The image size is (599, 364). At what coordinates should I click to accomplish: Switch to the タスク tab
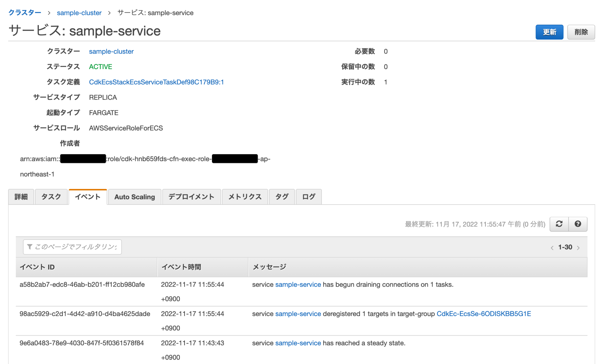pyautogui.click(x=51, y=196)
